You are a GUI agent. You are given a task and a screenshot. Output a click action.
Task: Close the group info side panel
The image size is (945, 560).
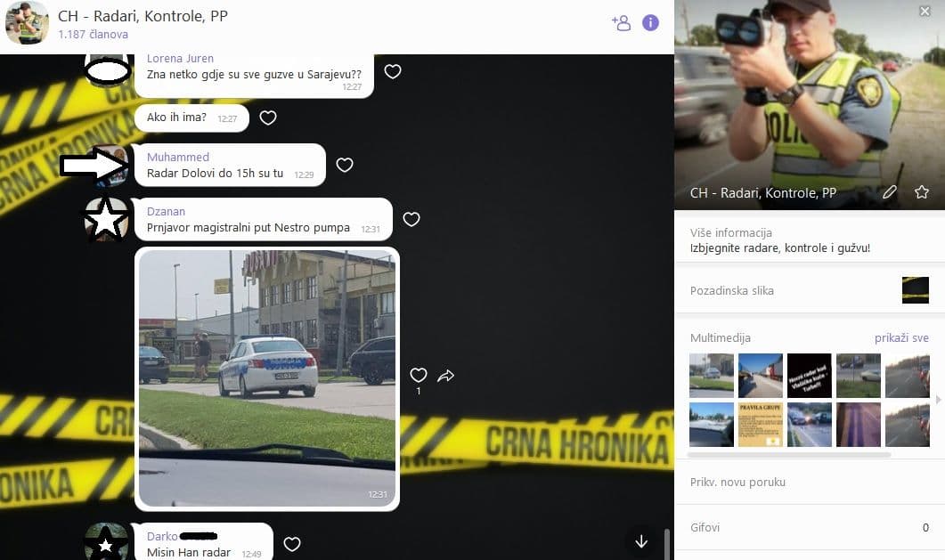tap(925, 11)
